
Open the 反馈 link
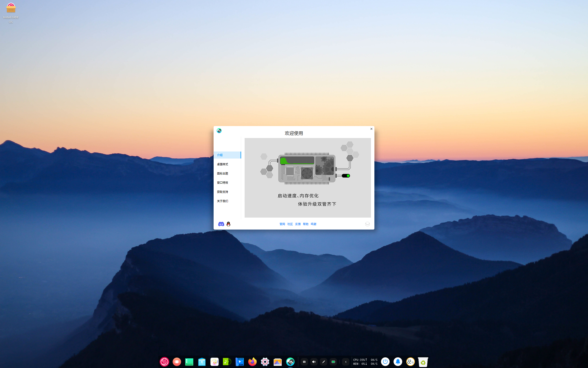coord(298,224)
